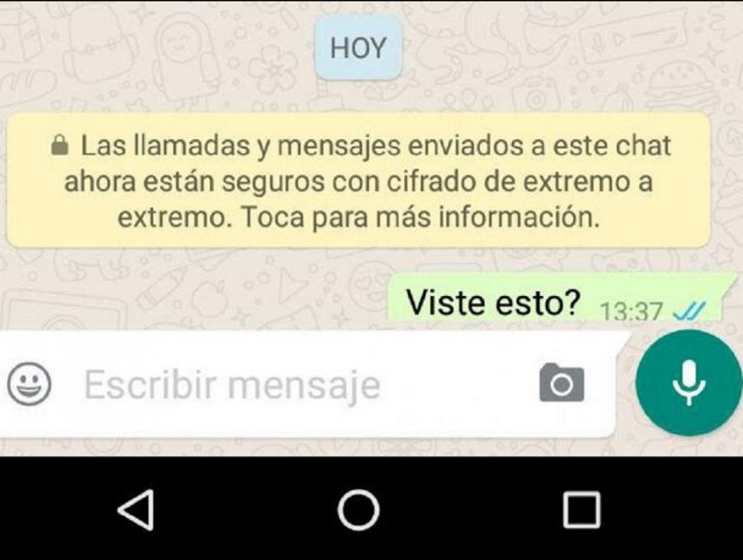743x560 pixels.
Task: Tap the Android back triangle icon
Action: coord(137,510)
